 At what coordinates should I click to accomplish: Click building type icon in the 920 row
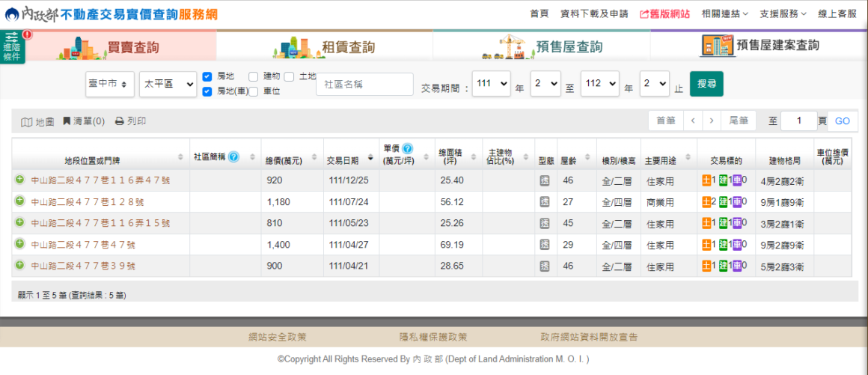tap(544, 180)
